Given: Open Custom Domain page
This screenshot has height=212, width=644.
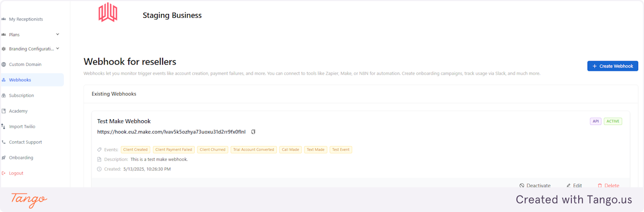Looking at the screenshot, I should pyautogui.click(x=25, y=64).
